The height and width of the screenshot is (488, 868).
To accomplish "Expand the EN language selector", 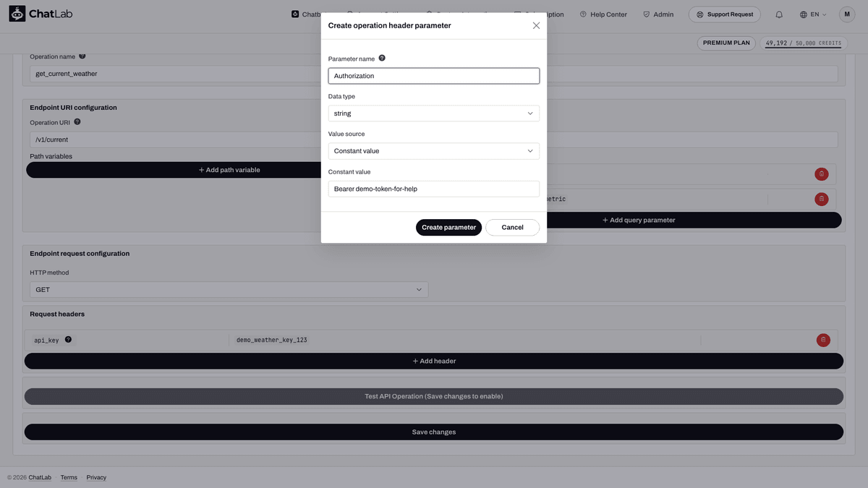I will (x=813, y=14).
